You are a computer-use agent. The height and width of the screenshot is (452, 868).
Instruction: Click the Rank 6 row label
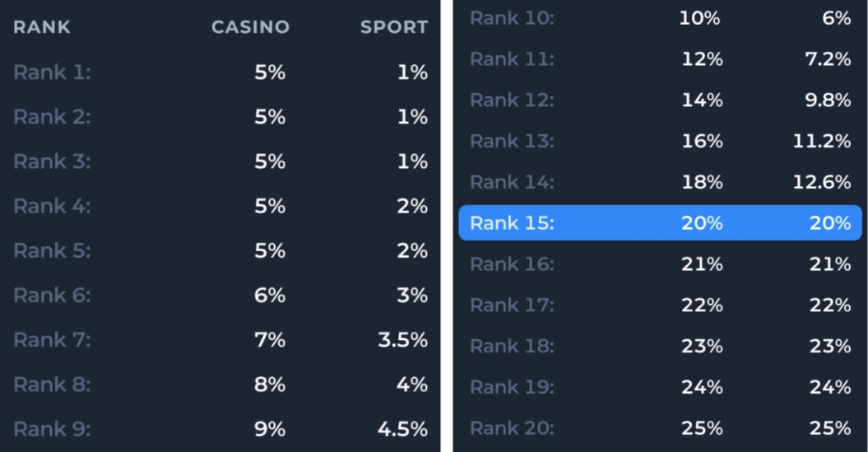[52, 295]
